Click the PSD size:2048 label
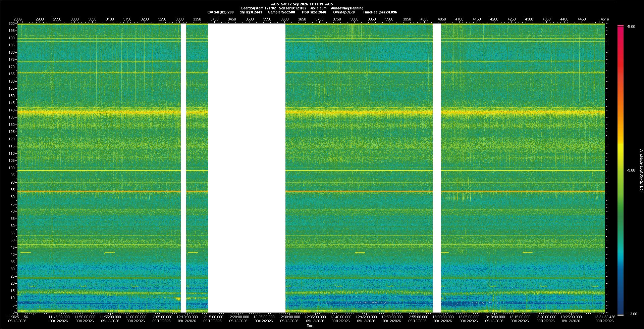Viewport: 644px width, 329px height. click(x=314, y=12)
